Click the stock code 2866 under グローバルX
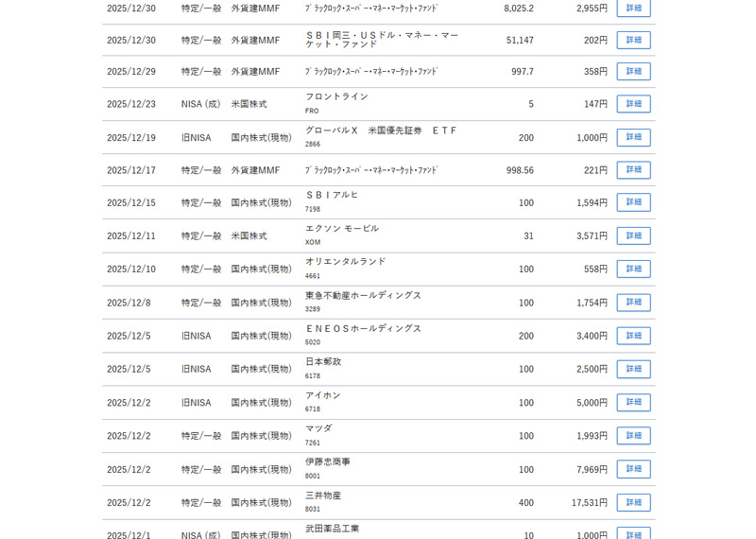 [313, 145]
